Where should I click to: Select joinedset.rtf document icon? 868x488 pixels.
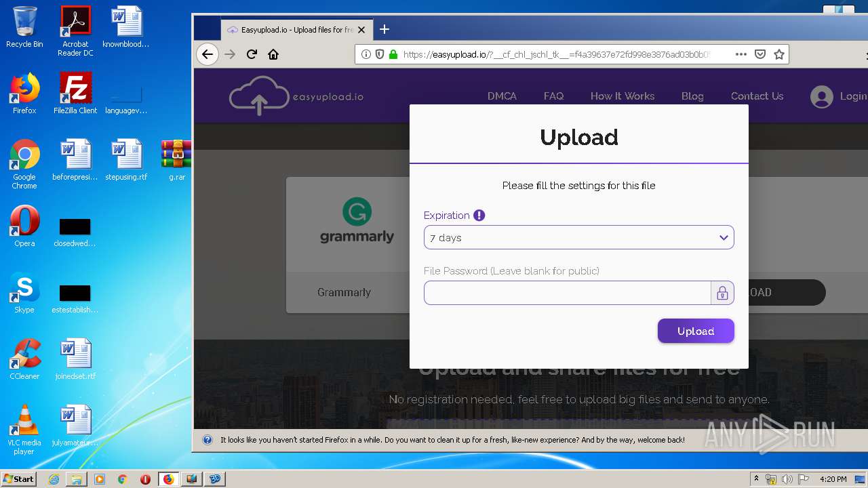tap(75, 359)
